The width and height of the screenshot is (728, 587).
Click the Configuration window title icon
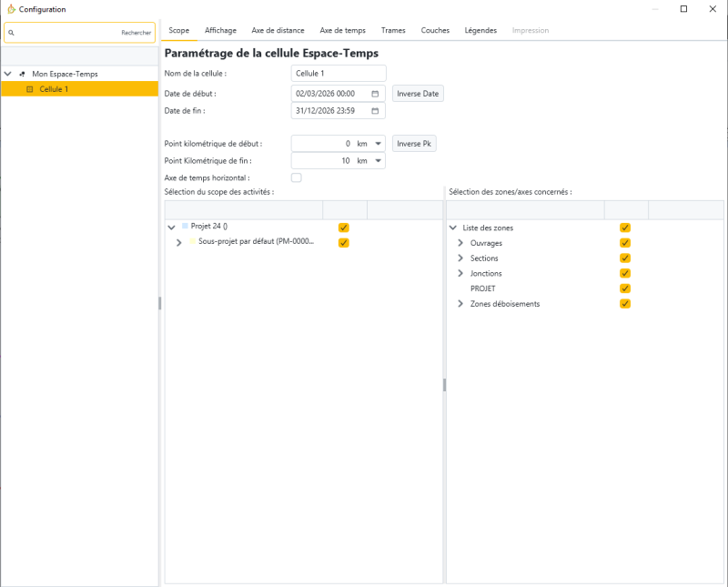click(10, 9)
